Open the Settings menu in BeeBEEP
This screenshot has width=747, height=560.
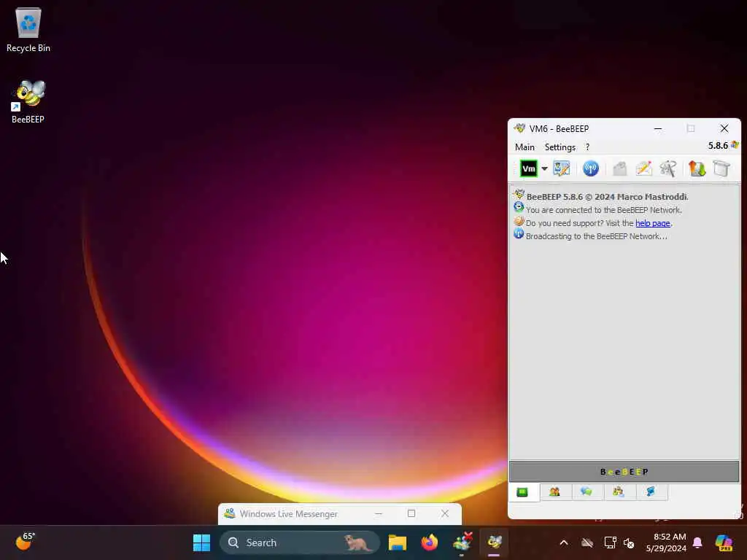[560, 147]
